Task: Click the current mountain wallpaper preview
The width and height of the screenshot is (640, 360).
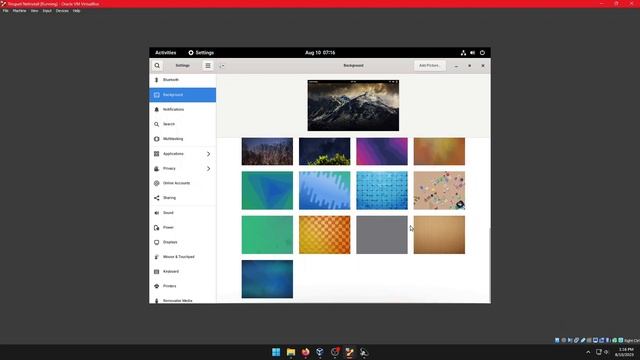Action: pos(353,105)
